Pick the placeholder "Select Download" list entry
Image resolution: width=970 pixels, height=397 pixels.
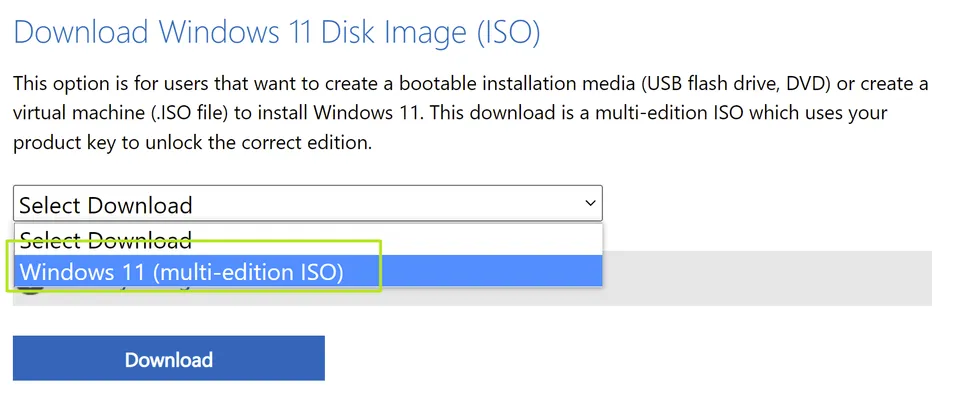coord(308,240)
